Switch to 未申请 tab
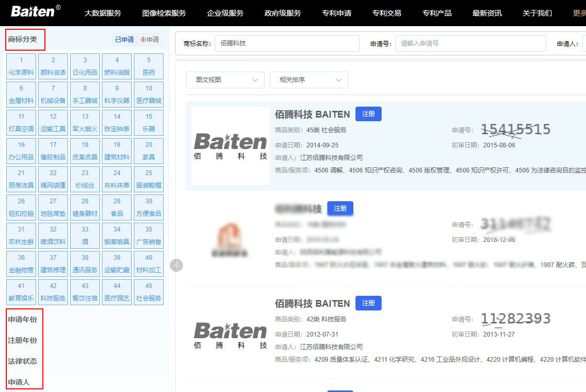 point(150,40)
